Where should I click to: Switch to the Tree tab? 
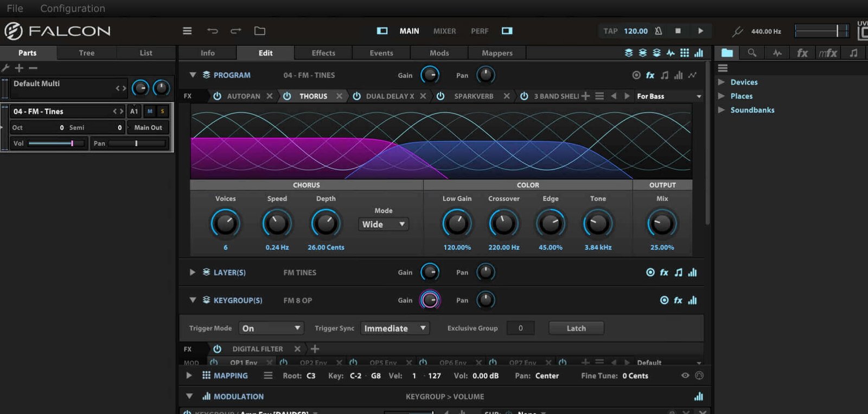point(86,53)
